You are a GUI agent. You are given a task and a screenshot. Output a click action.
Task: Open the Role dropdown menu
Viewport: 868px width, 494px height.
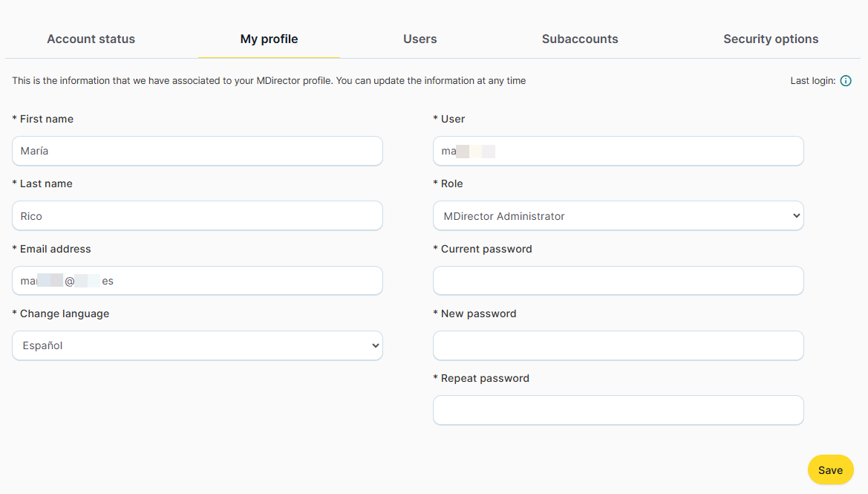pyautogui.click(x=618, y=216)
